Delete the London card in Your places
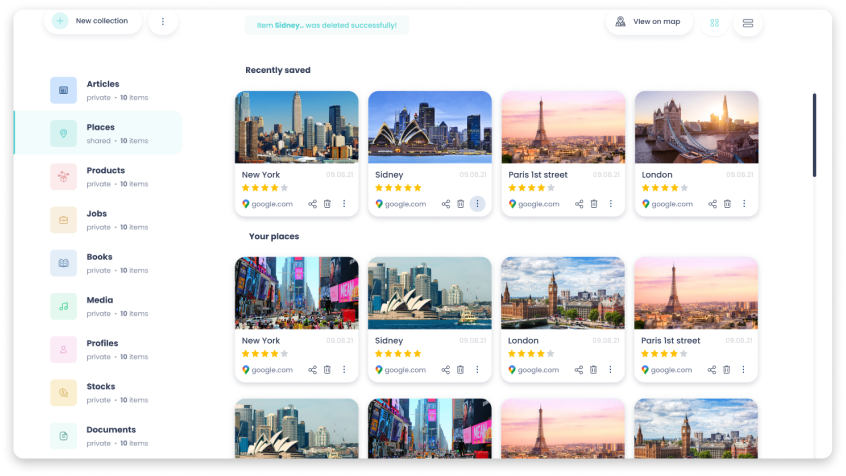The width and height of the screenshot is (846, 476). (593, 370)
